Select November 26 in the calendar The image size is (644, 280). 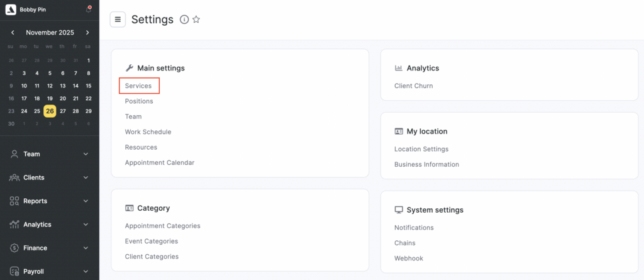tap(50, 111)
